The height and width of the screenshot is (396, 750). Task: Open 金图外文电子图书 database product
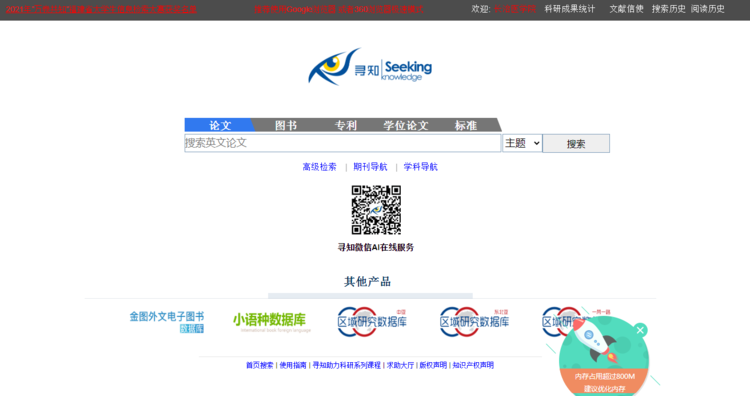(167, 321)
